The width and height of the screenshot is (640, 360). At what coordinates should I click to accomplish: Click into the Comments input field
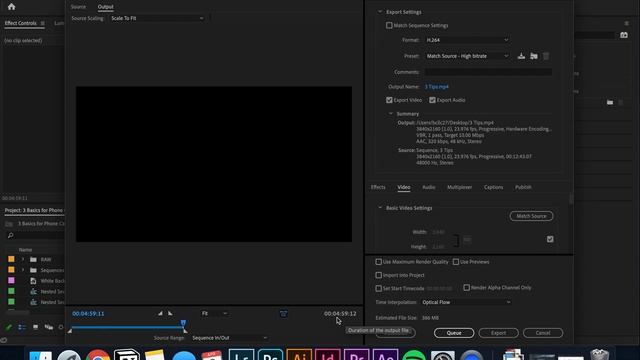tap(488, 72)
